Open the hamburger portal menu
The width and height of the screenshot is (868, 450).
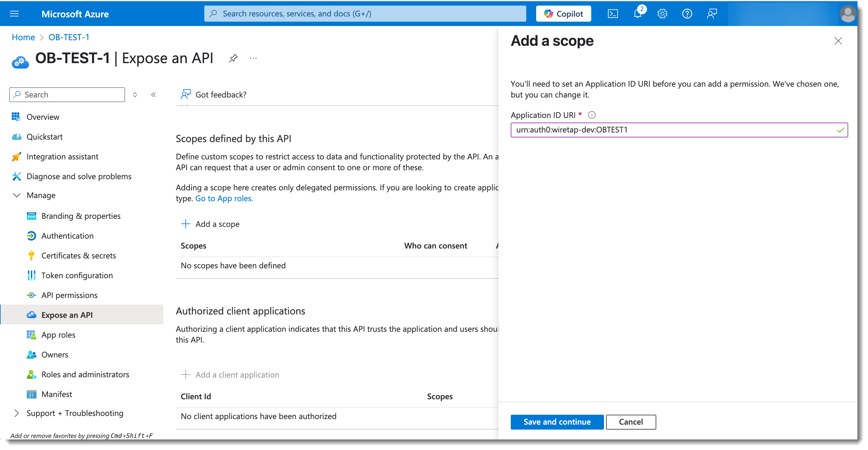(14, 14)
